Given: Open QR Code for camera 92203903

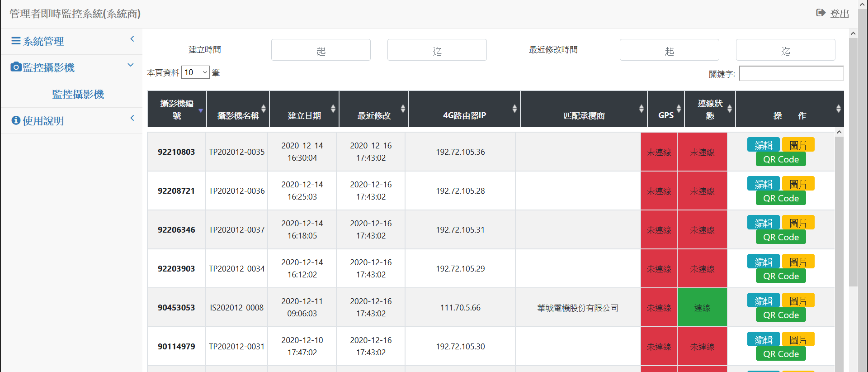Looking at the screenshot, I should [781, 276].
